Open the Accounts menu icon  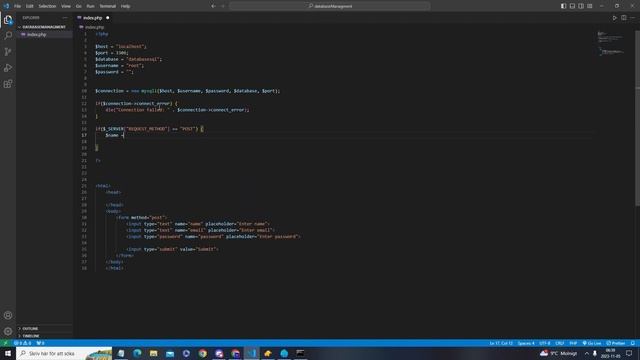(x=8, y=315)
